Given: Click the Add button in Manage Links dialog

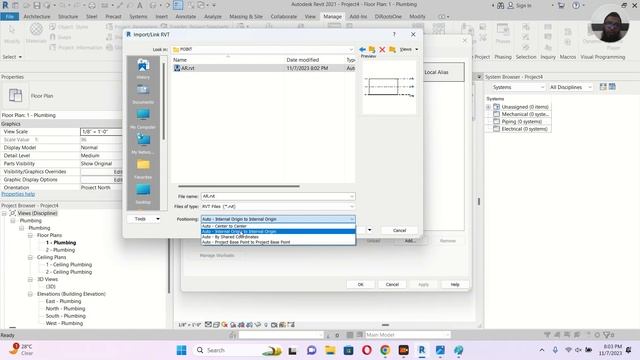Looking at the screenshot, I should (x=409, y=241).
